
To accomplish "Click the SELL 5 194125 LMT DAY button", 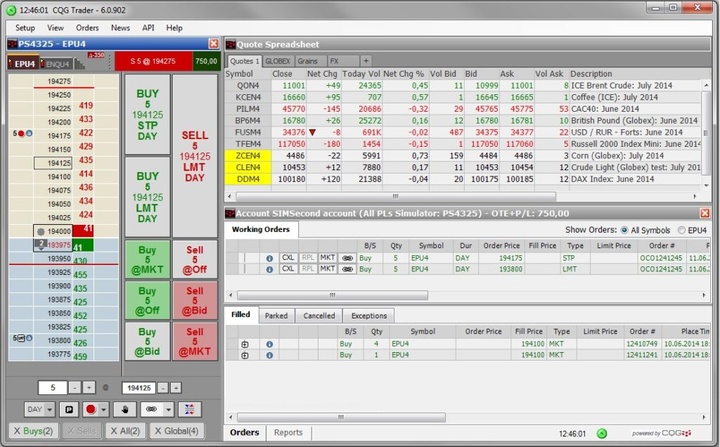I will click(195, 156).
